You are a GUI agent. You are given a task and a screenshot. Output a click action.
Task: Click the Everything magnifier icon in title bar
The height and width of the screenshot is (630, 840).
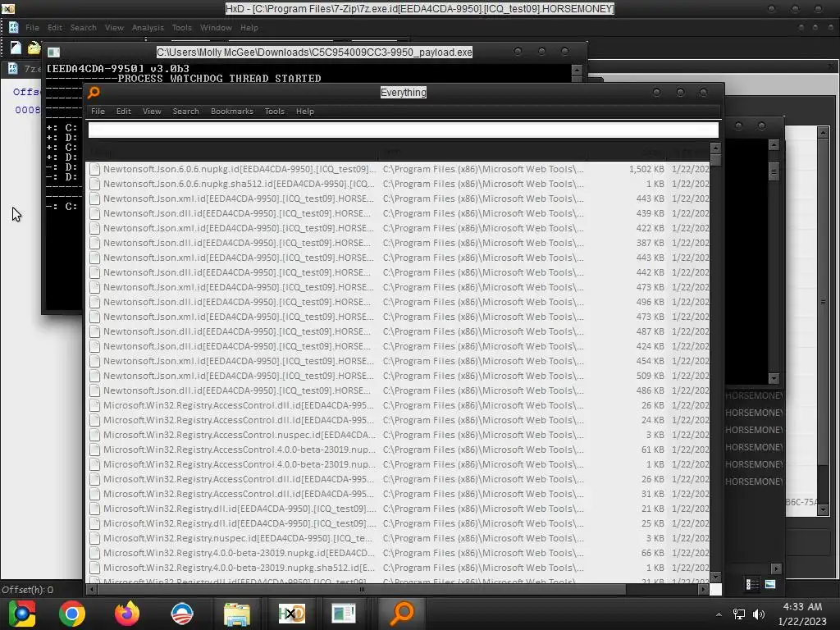coord(94,92)
